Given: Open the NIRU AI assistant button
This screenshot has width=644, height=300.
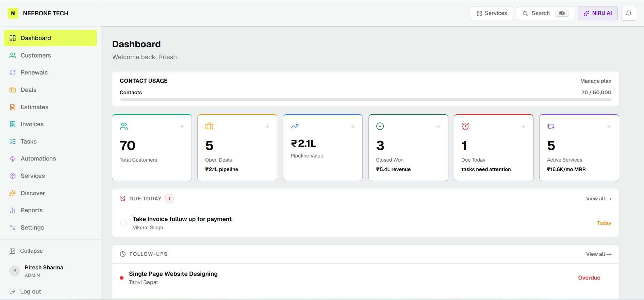Looking at the screenshot, I should pos(598,13).
